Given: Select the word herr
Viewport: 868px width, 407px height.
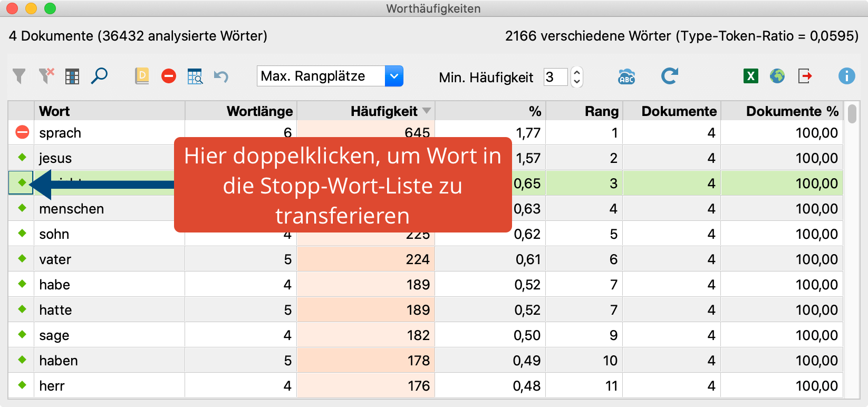Looking at the screenshot, I should point(52,386).
